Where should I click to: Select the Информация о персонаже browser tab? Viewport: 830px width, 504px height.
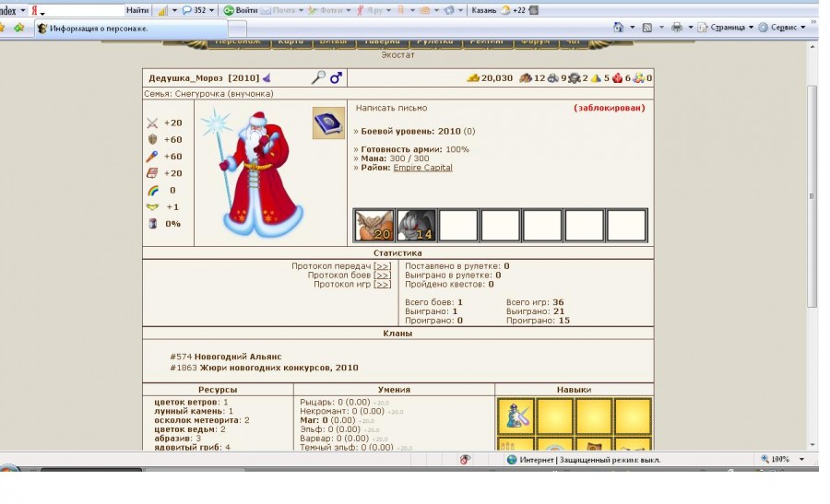pos(131,29)
